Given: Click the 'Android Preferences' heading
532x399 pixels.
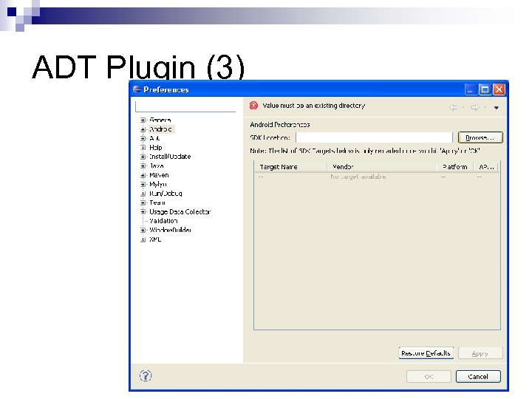Looking at the screenshot, I should click(280, 125).
